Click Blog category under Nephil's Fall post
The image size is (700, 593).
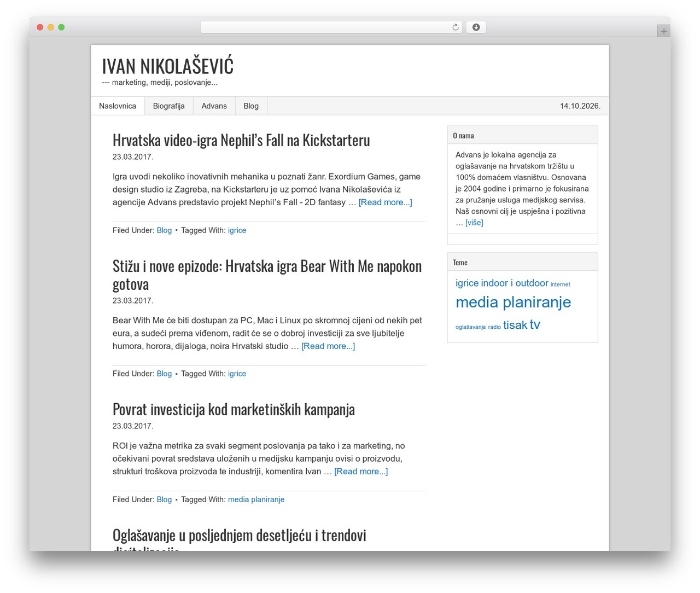[x=164, y=230]
